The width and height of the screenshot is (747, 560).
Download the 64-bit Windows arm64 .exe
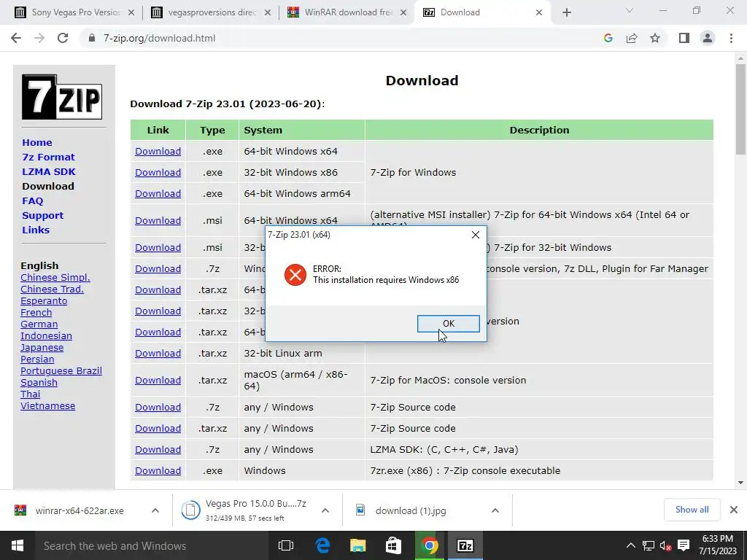pyautogui.click(x=158, y=193)
